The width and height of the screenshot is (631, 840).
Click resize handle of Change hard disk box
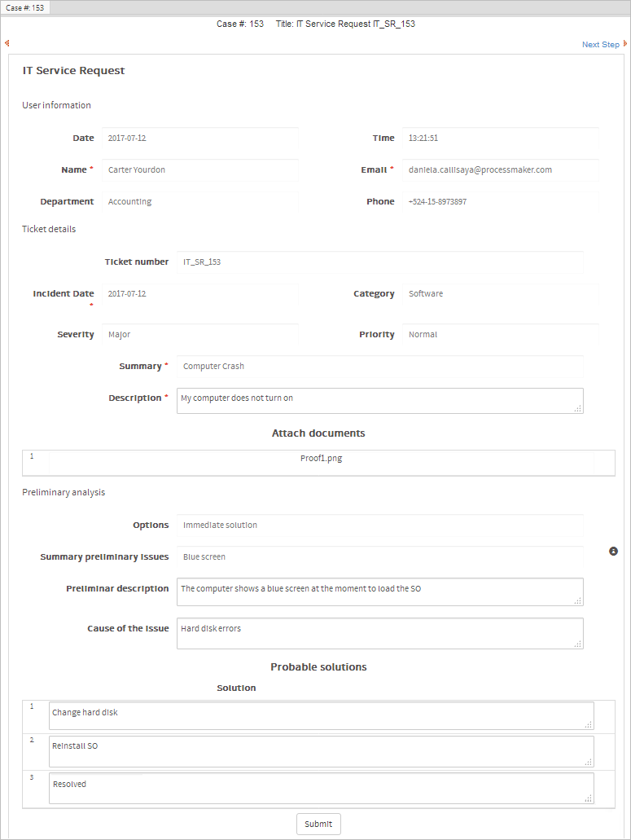point(588,724)
